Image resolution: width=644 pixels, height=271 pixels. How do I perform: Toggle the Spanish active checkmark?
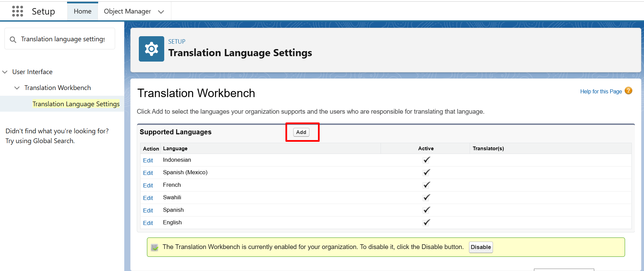pyautogui.click(x=426, y=210)
